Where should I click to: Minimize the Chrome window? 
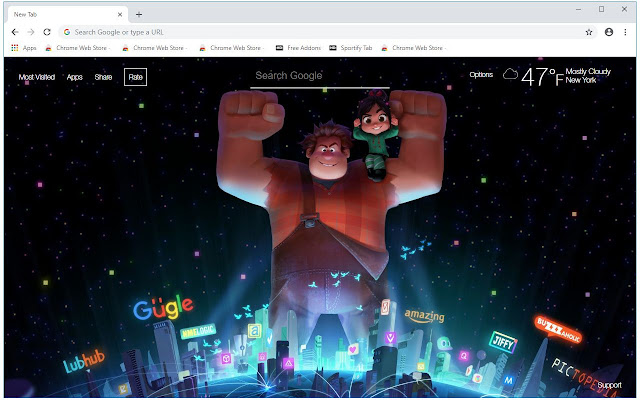click(x=578, y=9)
